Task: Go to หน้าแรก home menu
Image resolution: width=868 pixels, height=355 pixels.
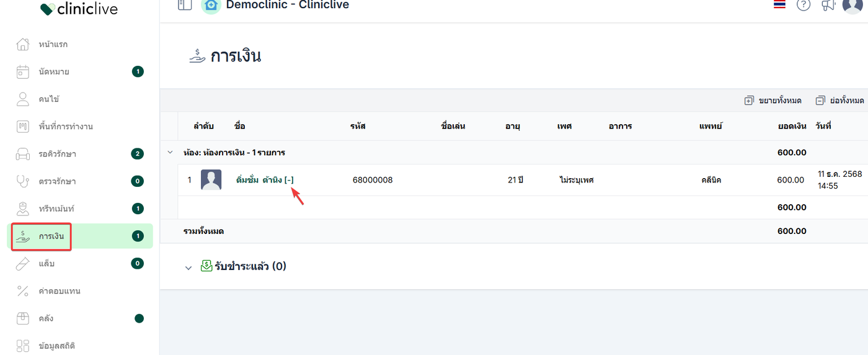Action: (53, 45)
